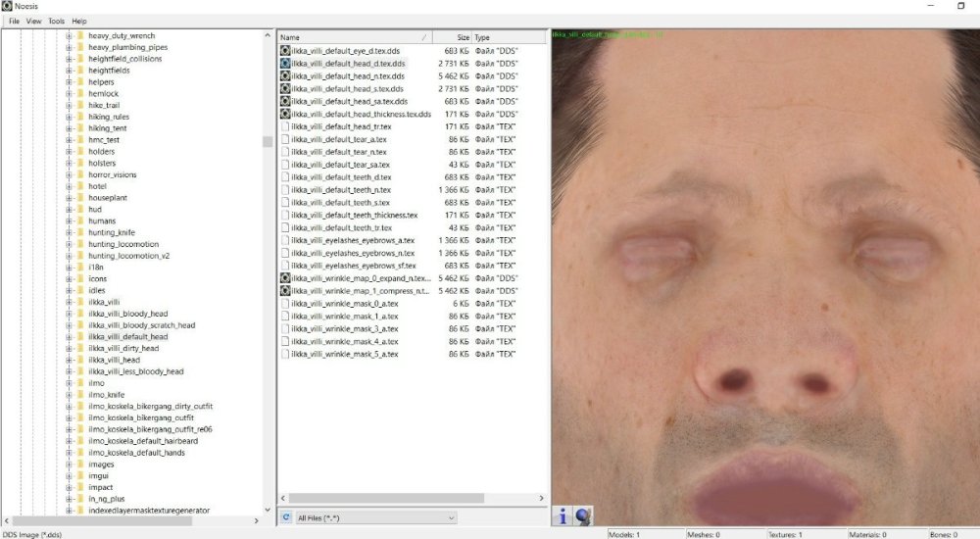Click icon of ilkka_villi_wrinkle_map_0_expand_n file
Viewport: 980px width, 539px height.
point(285,278)
